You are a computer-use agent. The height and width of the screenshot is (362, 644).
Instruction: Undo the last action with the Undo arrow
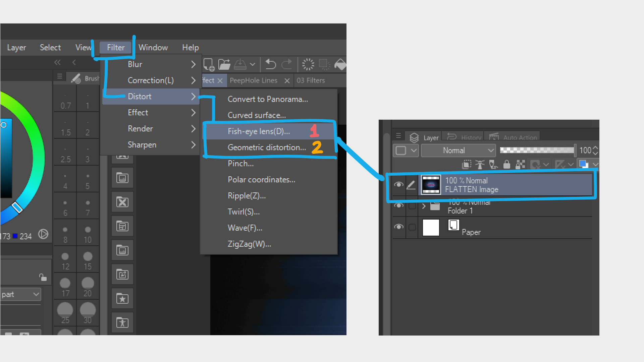(x=270, y=64)
